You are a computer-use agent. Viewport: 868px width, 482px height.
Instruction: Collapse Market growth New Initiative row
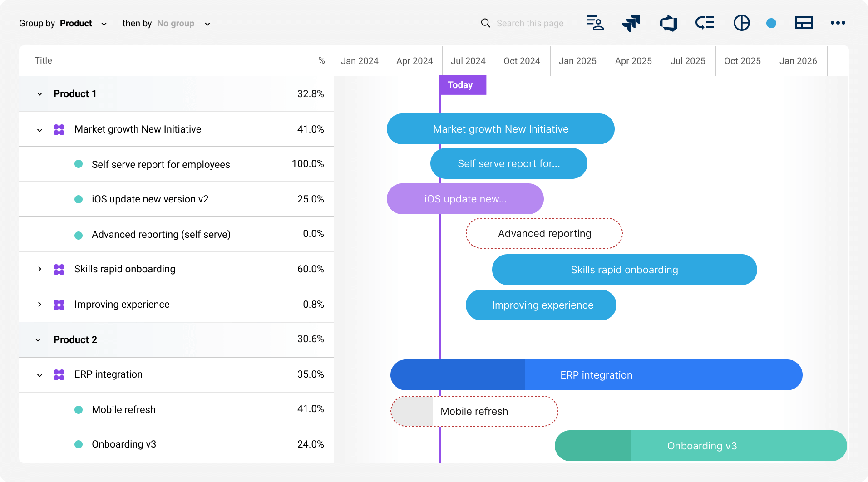click(x=40, y=130)
